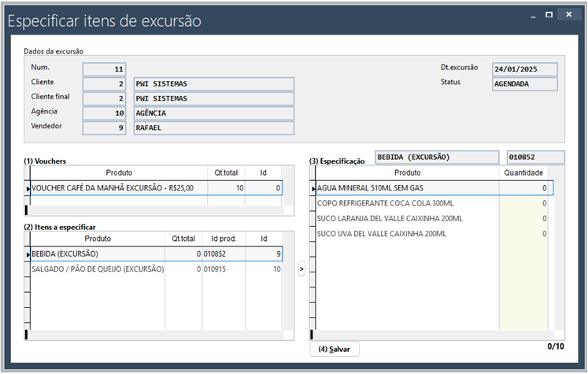Screen dimensions: 588x374
Task: Click the Salvar button
Action: pyautogui.click(x=335, y=349)
